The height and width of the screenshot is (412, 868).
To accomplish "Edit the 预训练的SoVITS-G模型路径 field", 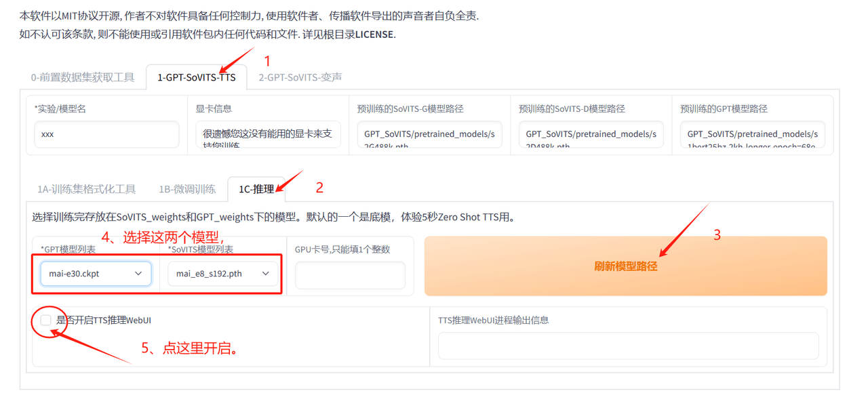I will [429, 134].
